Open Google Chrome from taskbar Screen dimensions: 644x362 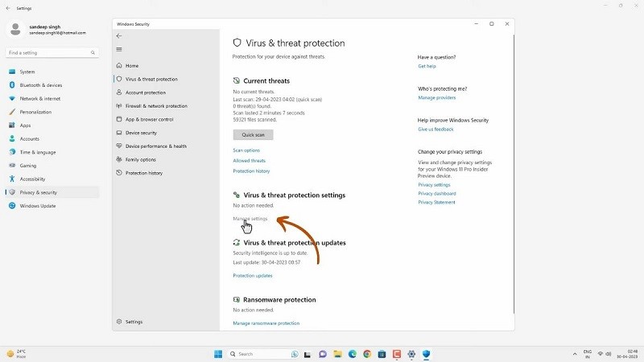click(x=367, y=354)
